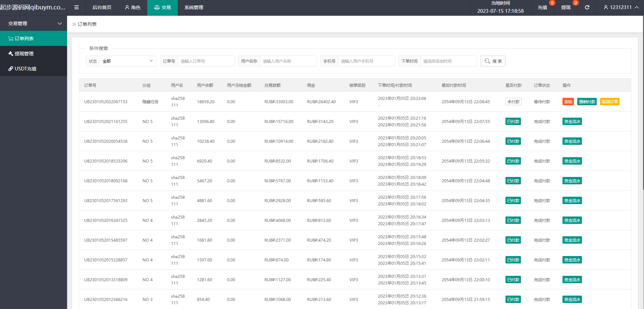Click the red 冻结 freeze button
Viewport: 644px width, 309px height.
coord(568,102)
